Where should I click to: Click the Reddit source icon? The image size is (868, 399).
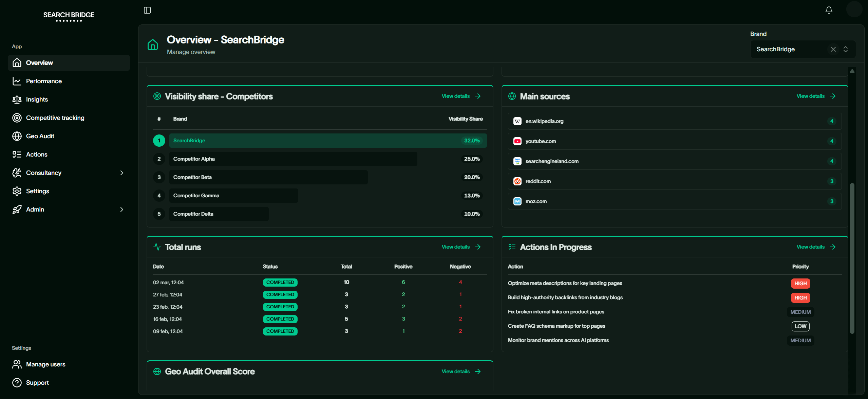(x=517, y=181)
